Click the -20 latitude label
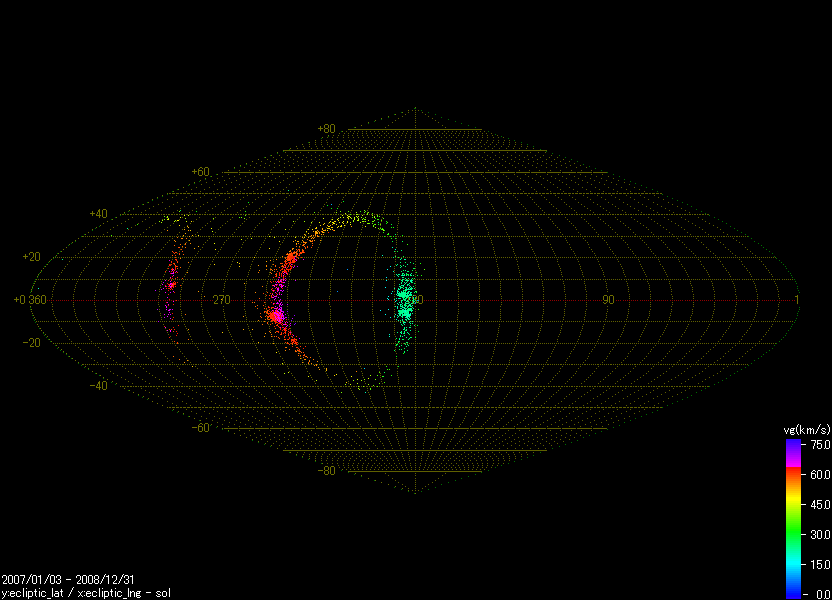832x600 pixels. point(32,343)
